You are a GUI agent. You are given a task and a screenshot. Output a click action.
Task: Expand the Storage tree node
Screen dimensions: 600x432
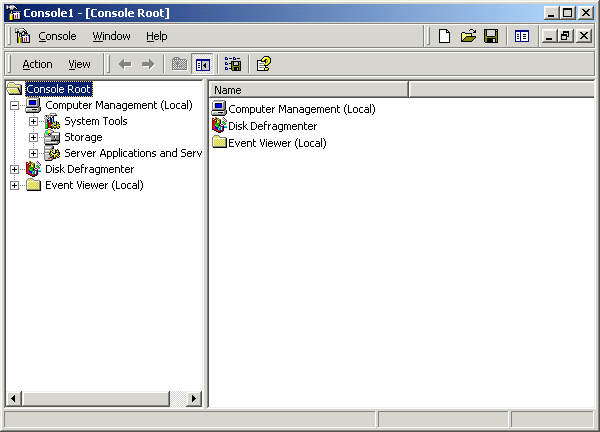click(33, 137)
